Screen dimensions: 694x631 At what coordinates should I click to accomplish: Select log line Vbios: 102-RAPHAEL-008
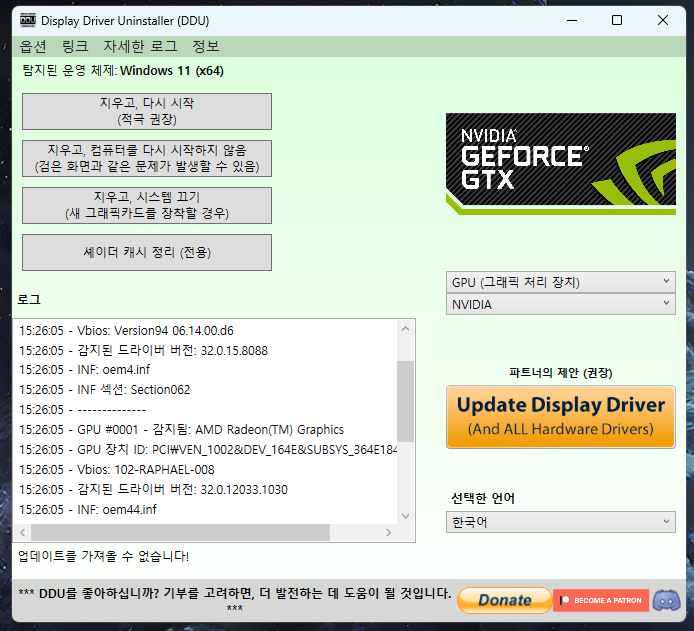pos(117,469)
